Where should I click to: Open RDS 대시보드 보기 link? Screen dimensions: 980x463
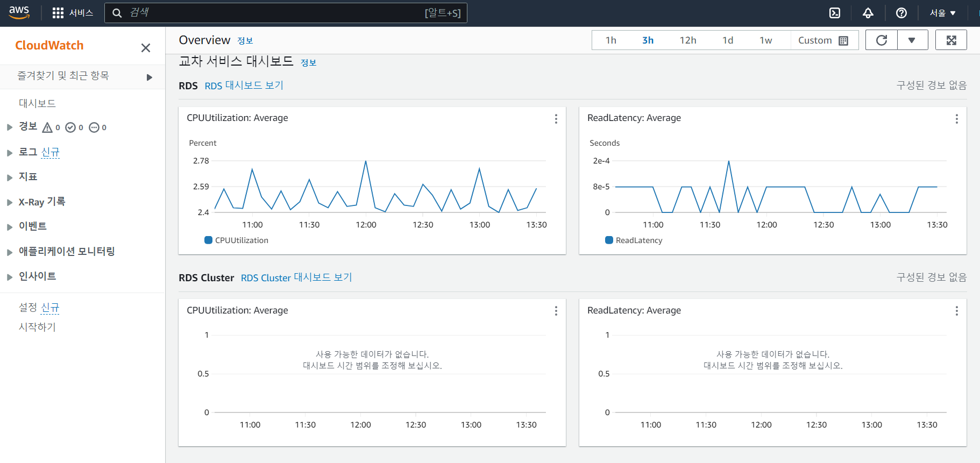(244, 86)
